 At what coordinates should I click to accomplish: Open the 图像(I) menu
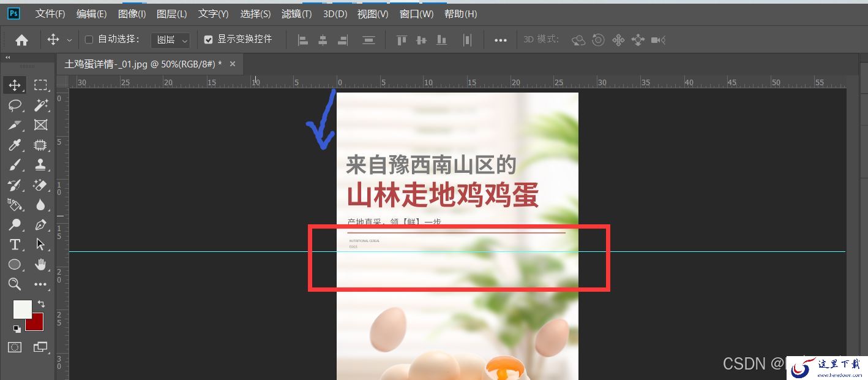132,13
